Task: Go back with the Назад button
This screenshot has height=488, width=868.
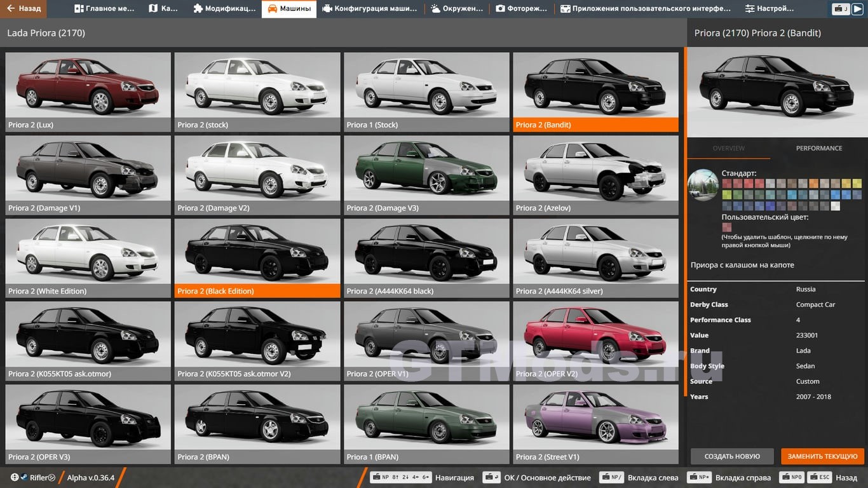Action: tap(24, 9)
